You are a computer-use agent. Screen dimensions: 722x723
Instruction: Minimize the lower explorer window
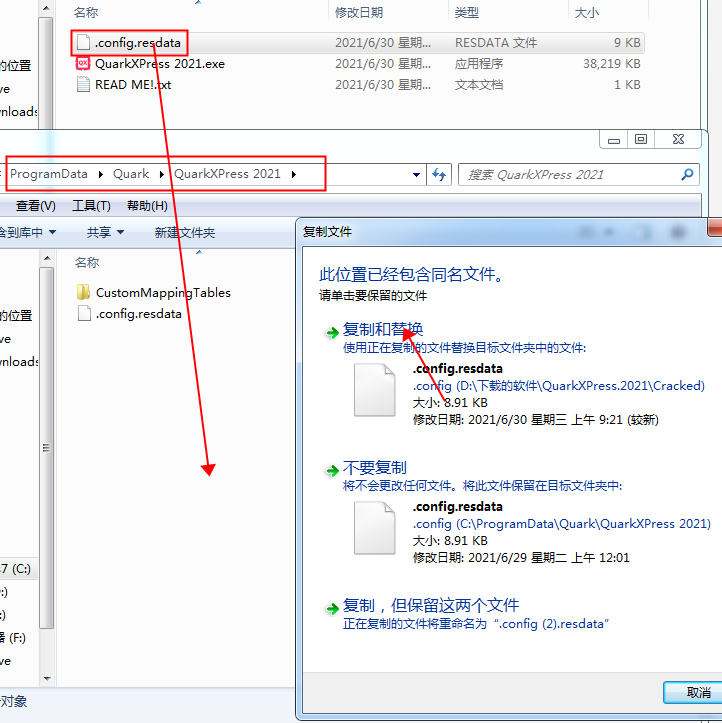coord(614,139)
